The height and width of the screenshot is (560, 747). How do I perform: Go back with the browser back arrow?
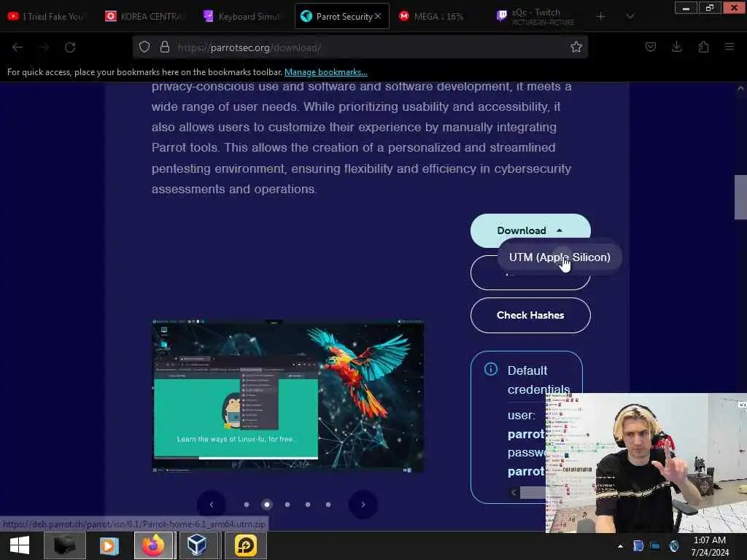(x=18, y=47)
